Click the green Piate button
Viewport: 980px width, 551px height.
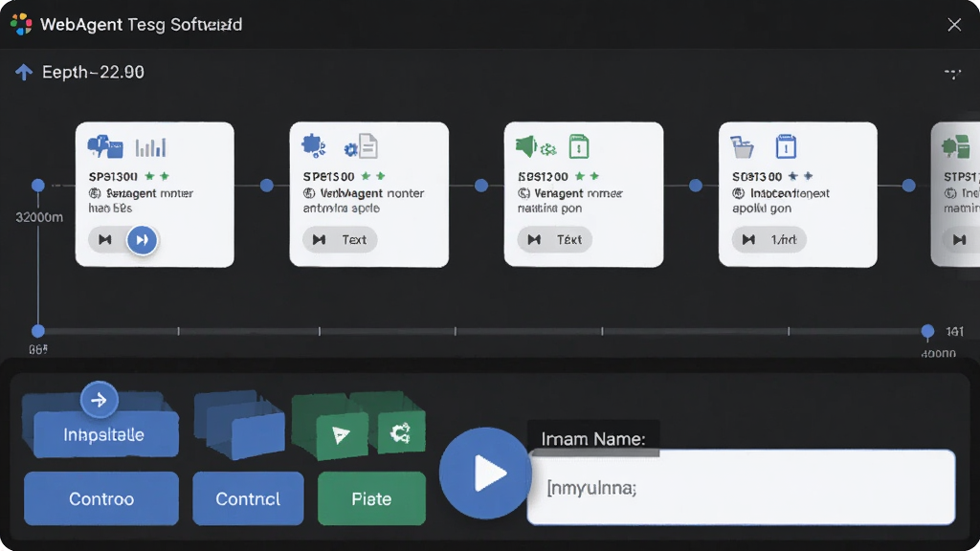click(x=371, y=498)
